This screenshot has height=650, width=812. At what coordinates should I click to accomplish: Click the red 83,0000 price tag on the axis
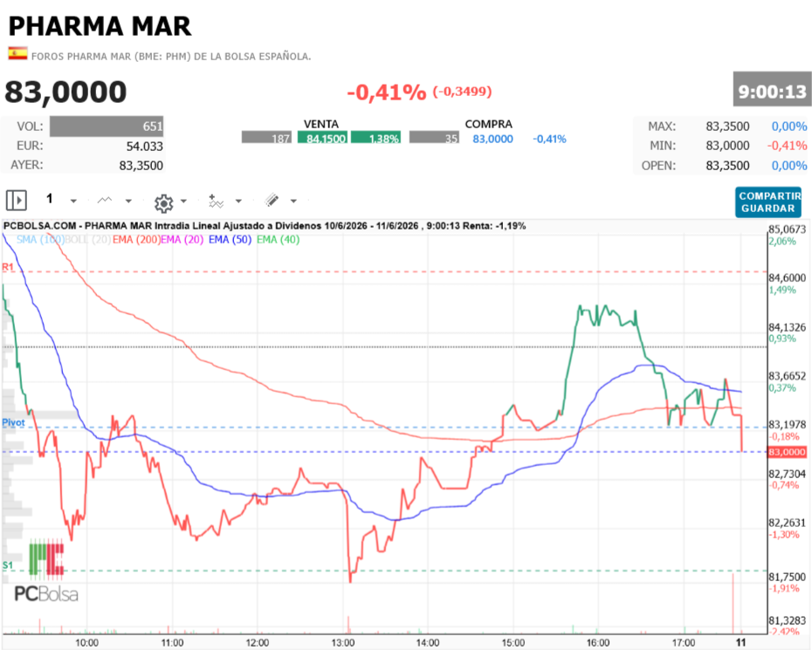787,452
